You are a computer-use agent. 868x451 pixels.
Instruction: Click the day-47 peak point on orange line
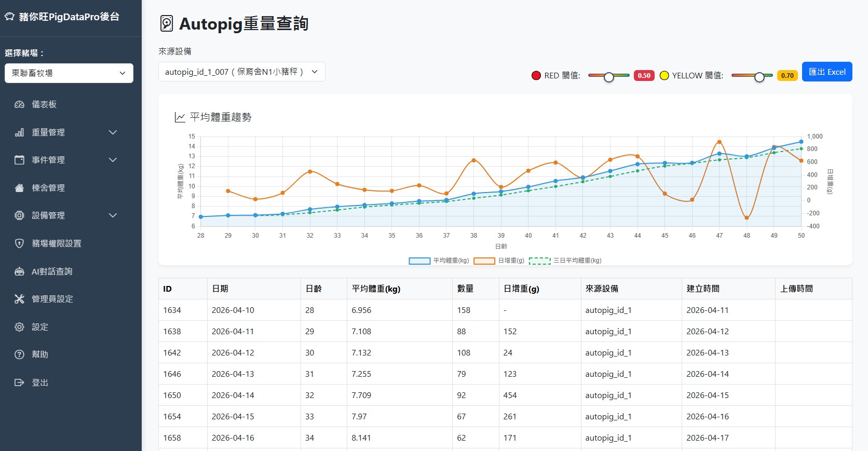(x=720, y=142)
